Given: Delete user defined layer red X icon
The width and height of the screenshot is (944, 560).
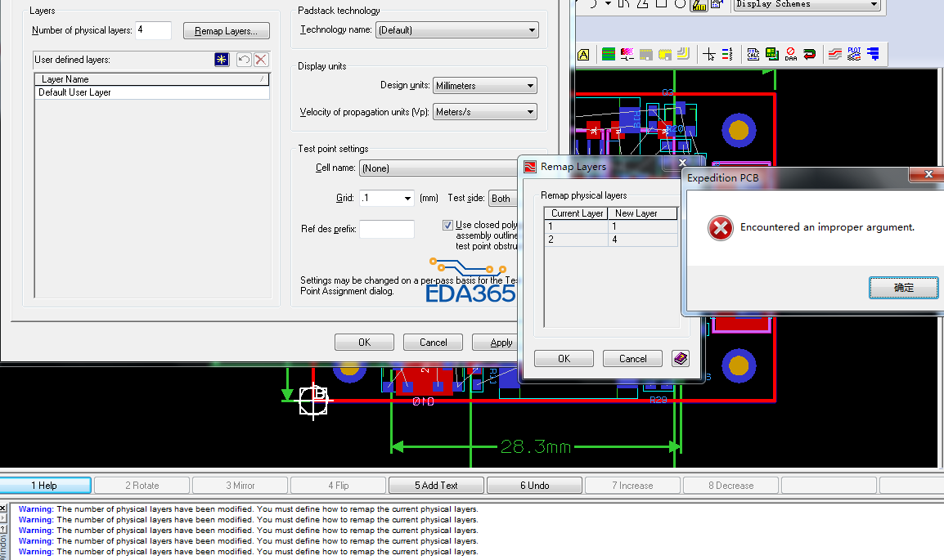Looking at the screenshot, I should click(261, 60).
